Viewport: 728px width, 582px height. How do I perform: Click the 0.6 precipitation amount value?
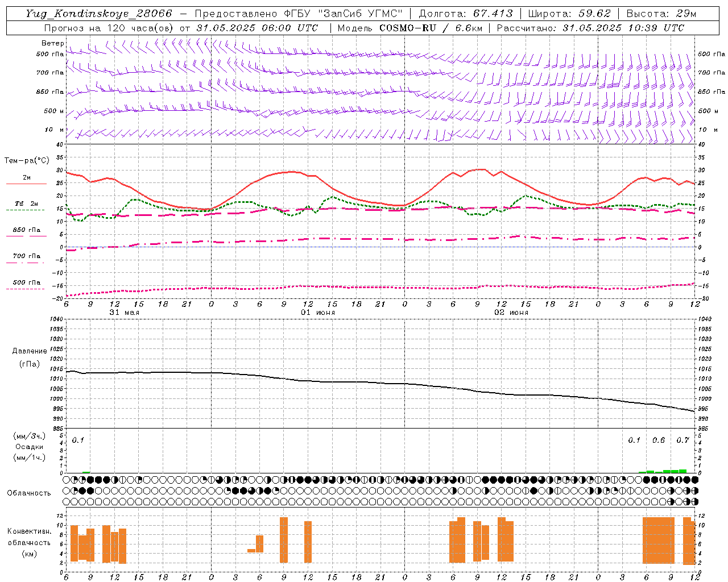tap(659, 440)
